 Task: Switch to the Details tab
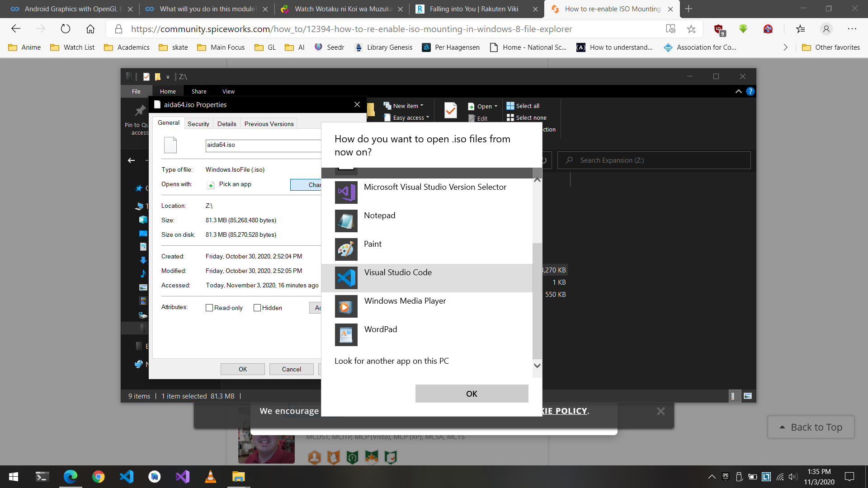[226, 124]
